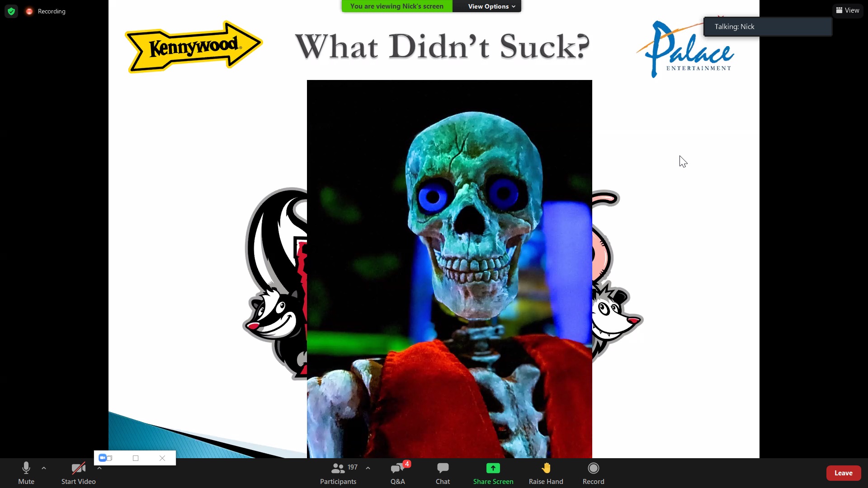
Task: Raise Hand in the meeting
Action: point(546,473)
